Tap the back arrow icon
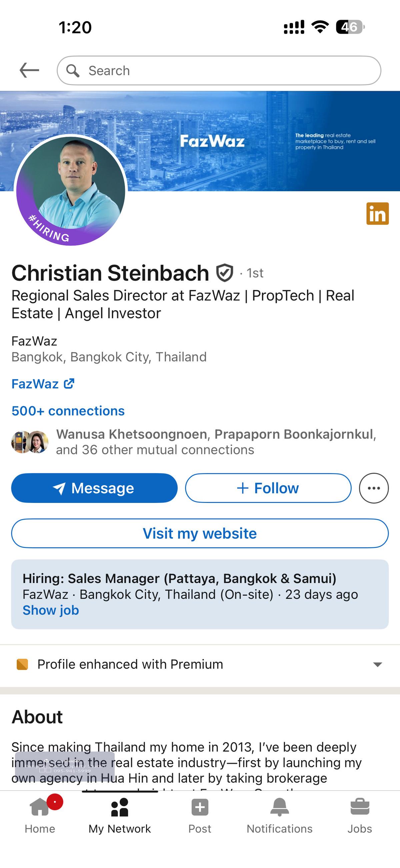The width and height of the screenshot is (400, 868). pos(29,70)
